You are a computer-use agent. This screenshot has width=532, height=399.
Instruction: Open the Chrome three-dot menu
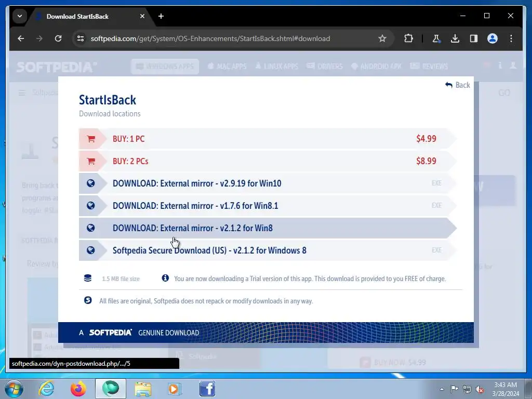click(511, 38)
